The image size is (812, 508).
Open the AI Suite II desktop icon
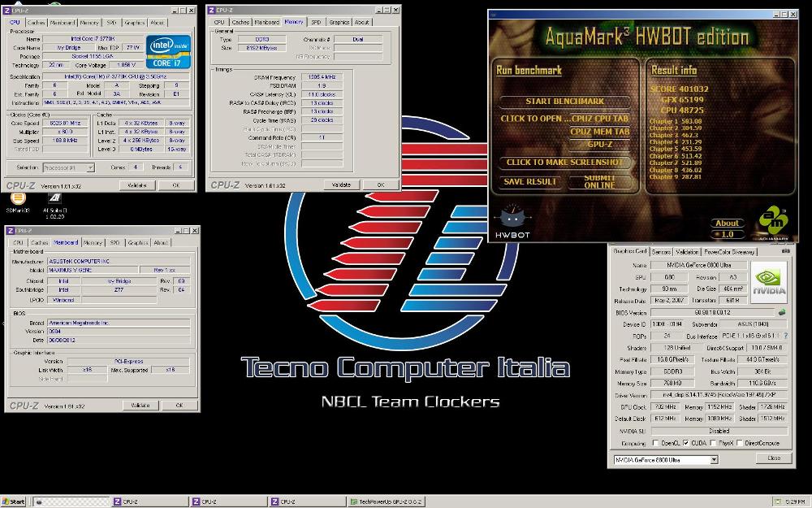tap(54, 206)
